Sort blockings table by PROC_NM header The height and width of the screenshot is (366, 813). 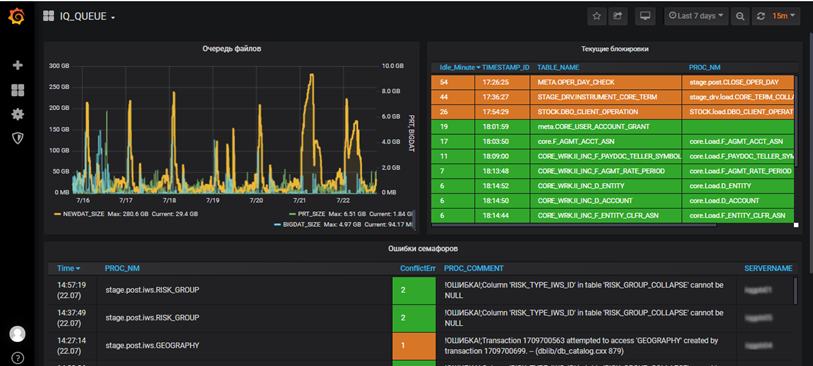point(704,67)
